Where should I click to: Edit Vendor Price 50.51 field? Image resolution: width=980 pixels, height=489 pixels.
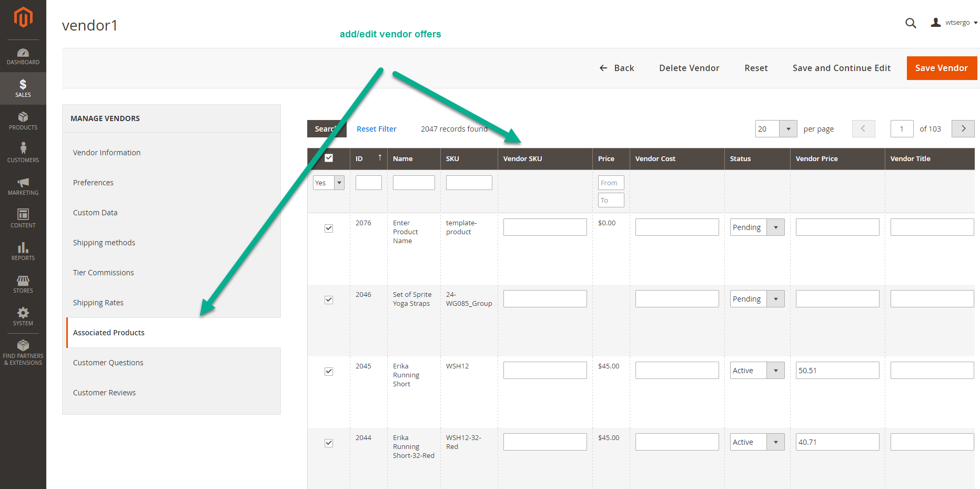pyautogui.click(x=837, y=371)
